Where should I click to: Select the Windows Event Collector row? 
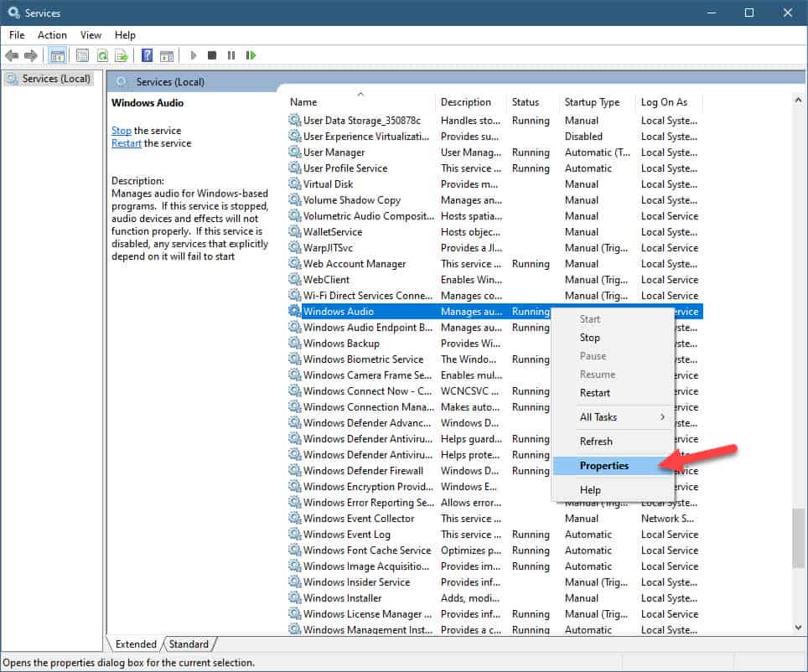(495, 519)
